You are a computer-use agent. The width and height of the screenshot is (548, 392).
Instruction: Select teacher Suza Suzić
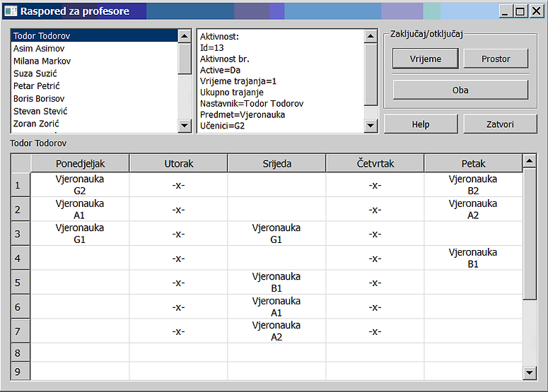[95, 73]
